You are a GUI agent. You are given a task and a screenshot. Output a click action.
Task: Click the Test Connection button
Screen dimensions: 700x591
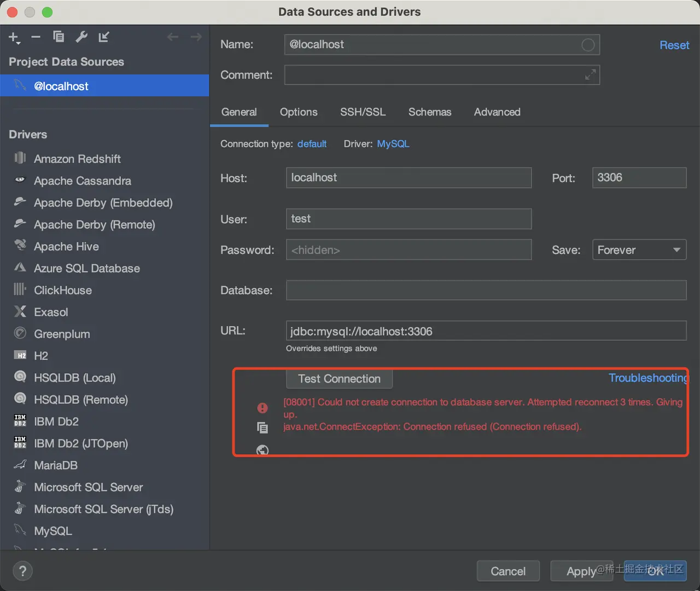point(339,379)
